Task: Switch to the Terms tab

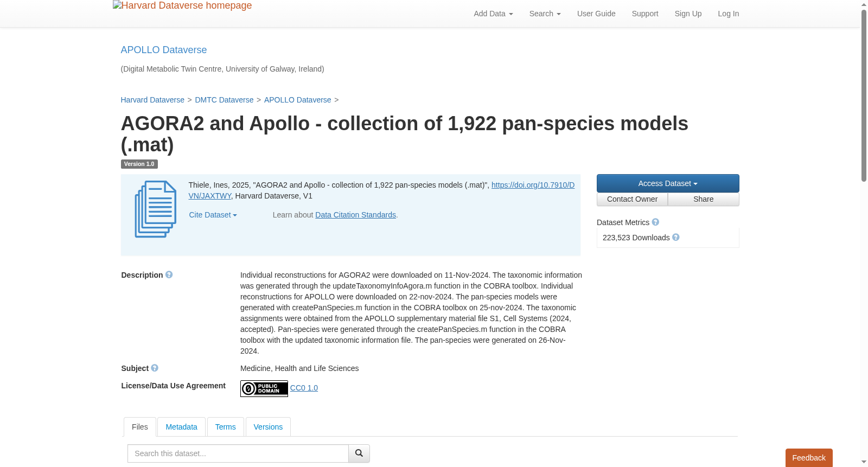Action: (225, 427)
